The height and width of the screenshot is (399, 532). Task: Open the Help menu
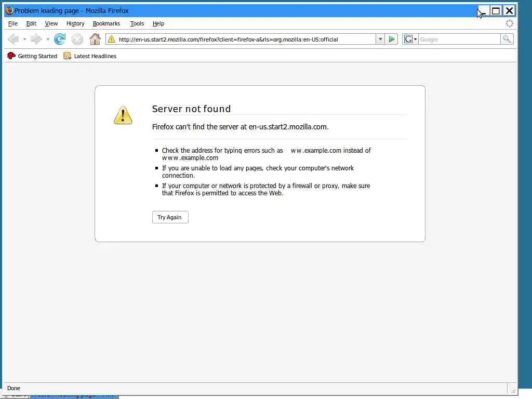158,23
